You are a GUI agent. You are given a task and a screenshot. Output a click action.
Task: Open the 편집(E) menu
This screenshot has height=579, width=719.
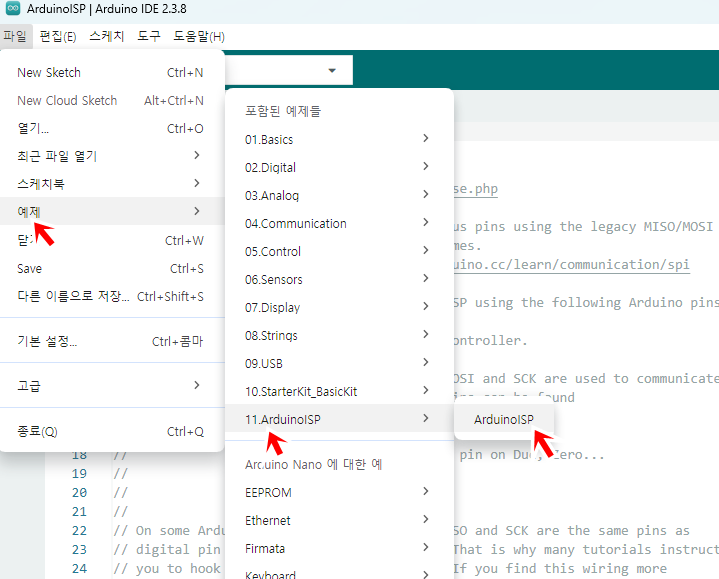pos(58,36)
